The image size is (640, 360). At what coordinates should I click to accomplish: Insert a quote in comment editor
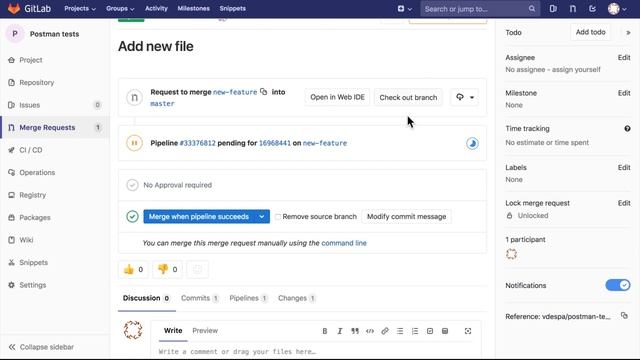355,331
